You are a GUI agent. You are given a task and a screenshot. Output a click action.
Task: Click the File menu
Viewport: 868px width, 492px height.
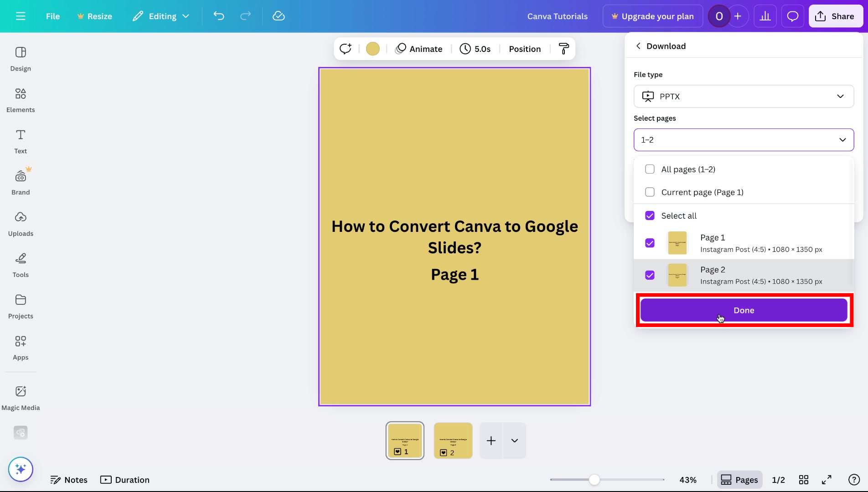(x=52, y=15)
